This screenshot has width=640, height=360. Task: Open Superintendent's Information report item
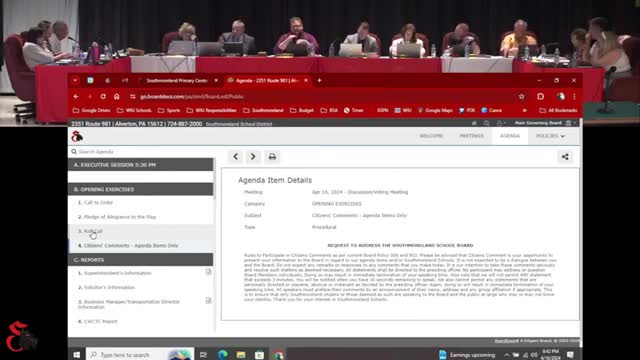click(115, 273)
